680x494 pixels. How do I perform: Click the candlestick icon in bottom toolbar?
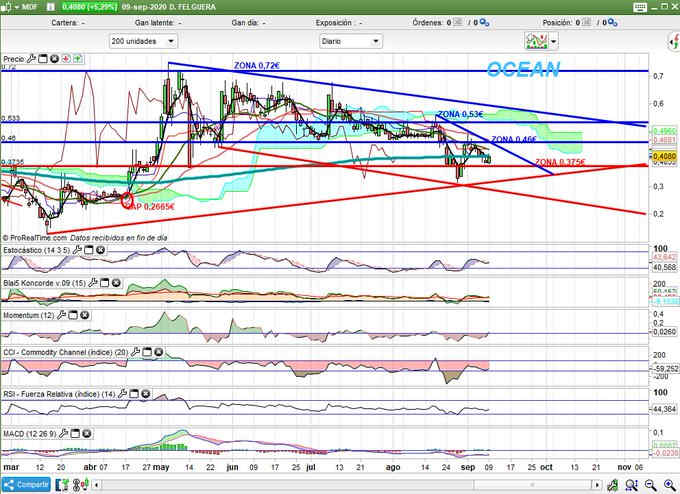point(81,484)
